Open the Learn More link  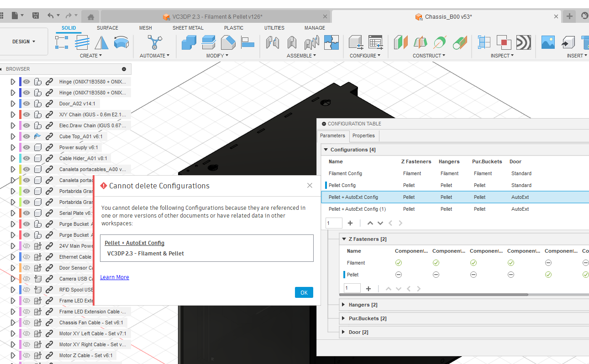pyautogui.click(x=115, y=277)
